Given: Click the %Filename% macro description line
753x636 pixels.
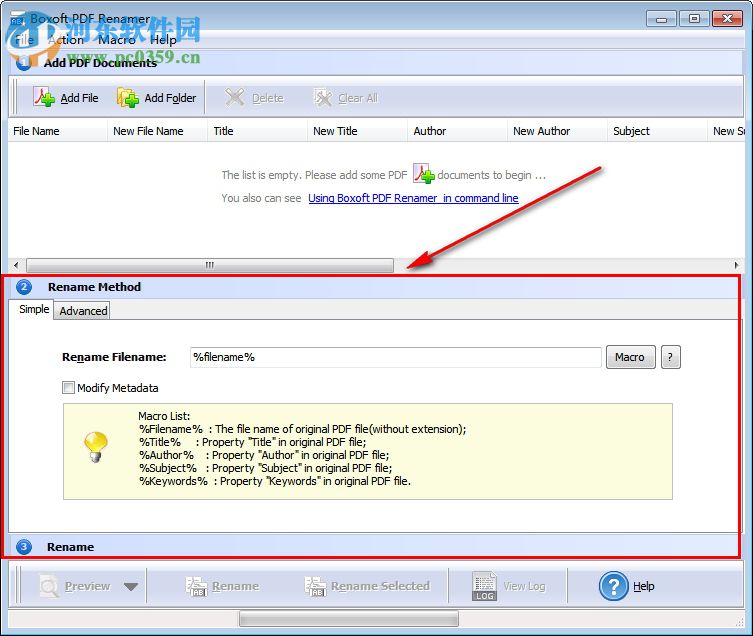Looking at the screenshot, I should pyautogui.click(x=303, y=429).
